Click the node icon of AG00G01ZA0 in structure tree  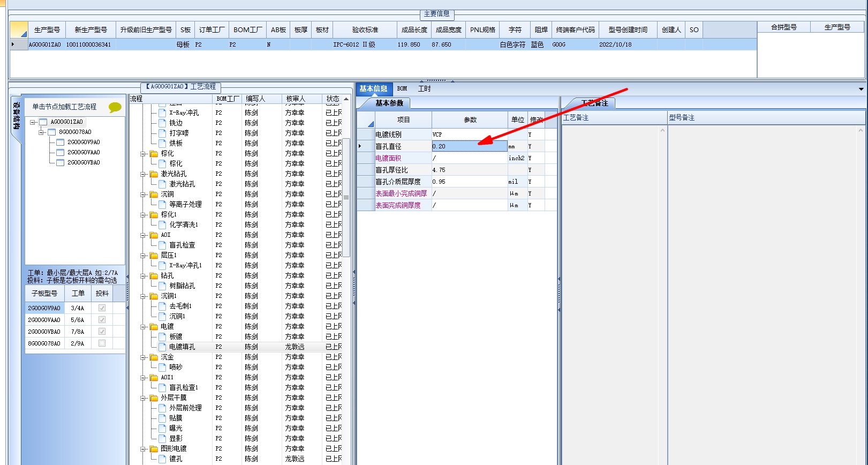click(x=43, y=122)
